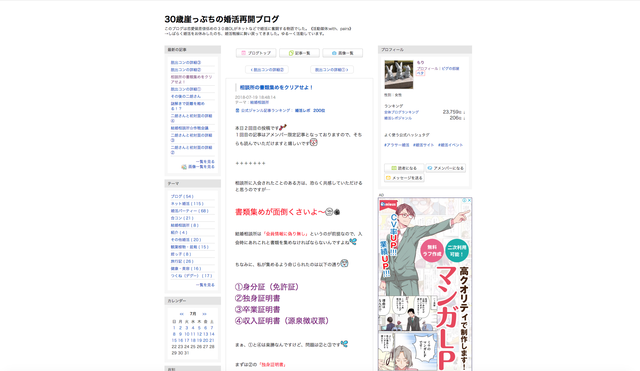Viewport: 640px width, 371px height.
Task: Click the ペタ button in profile
Action: [x=420, y=73]
